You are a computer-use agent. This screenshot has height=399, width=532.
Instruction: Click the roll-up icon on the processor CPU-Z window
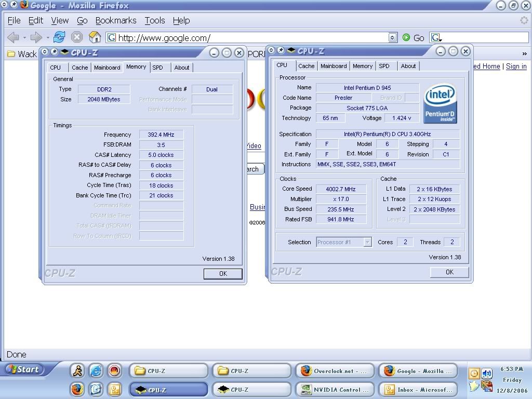271,50
